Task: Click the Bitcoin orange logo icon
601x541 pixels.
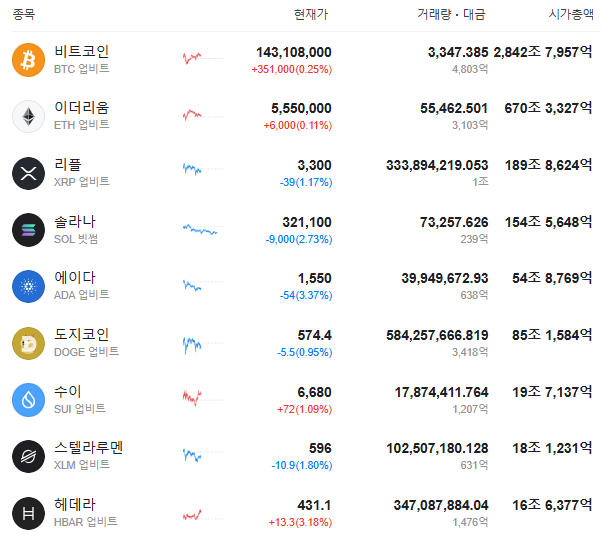Action: [x=28, y=60]
